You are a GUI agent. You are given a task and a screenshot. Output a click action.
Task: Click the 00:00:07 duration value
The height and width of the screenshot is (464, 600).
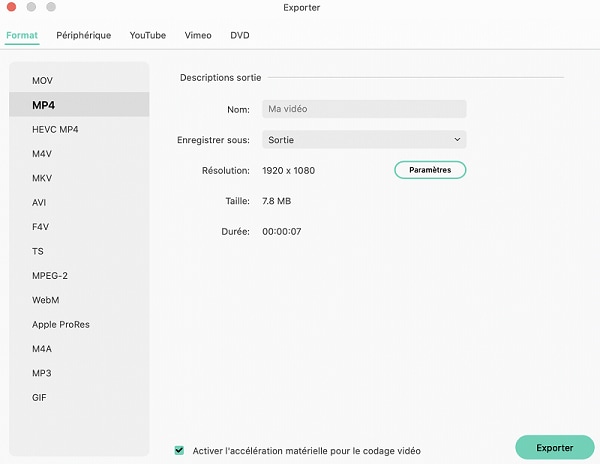click(282, 231)
